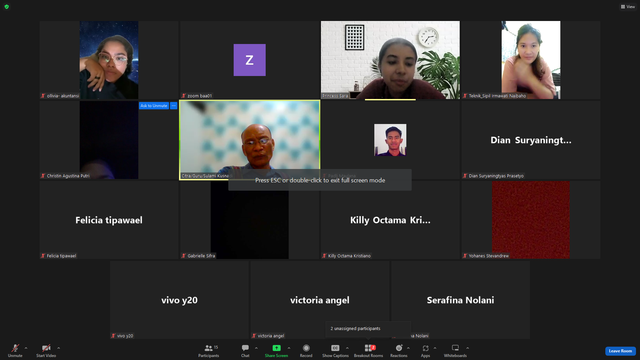Screen dimensions: 640x360
Task: Select the zoom baa01 participant tile
Action: pos(249,60)
